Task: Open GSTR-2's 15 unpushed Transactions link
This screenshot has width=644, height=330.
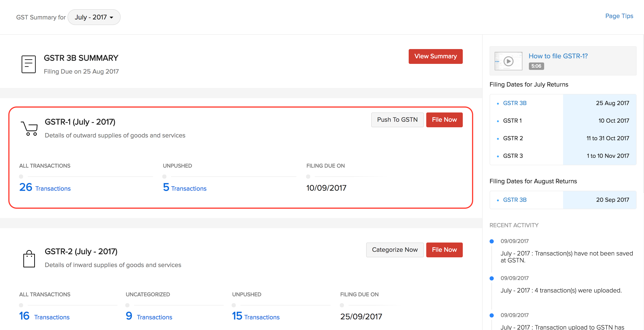Action: pos(255,317)
